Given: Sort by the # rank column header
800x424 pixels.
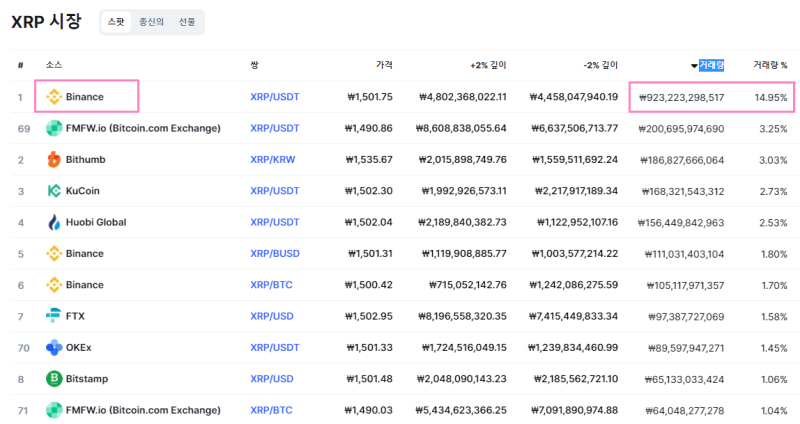Looking at the screenshot, I should (x=20, y=65).
